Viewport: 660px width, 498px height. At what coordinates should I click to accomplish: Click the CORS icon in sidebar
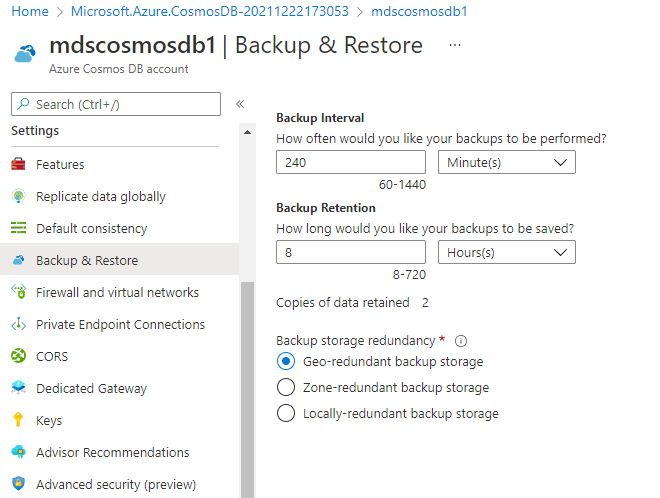(18, 356)
